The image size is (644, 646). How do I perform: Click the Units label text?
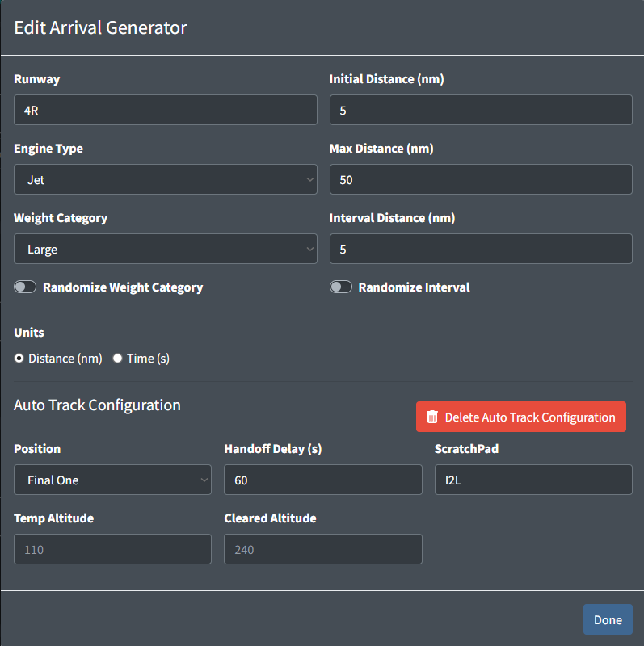click(x=29, y=333)
